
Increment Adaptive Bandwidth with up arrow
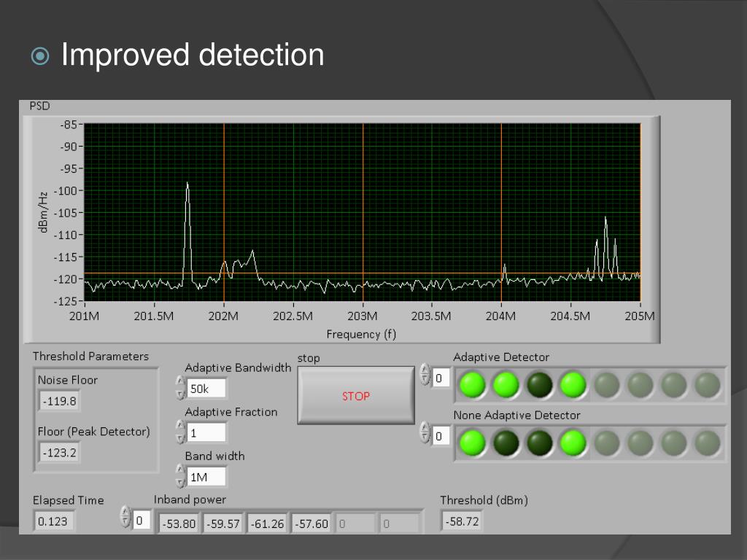tap(180, 381)
